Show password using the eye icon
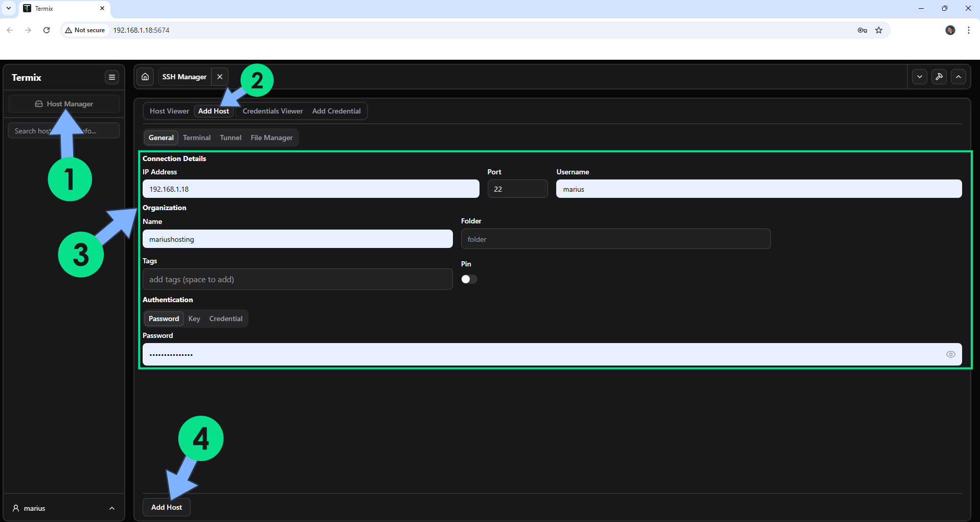This screenshot has width=980, height=522. (950, 354)
